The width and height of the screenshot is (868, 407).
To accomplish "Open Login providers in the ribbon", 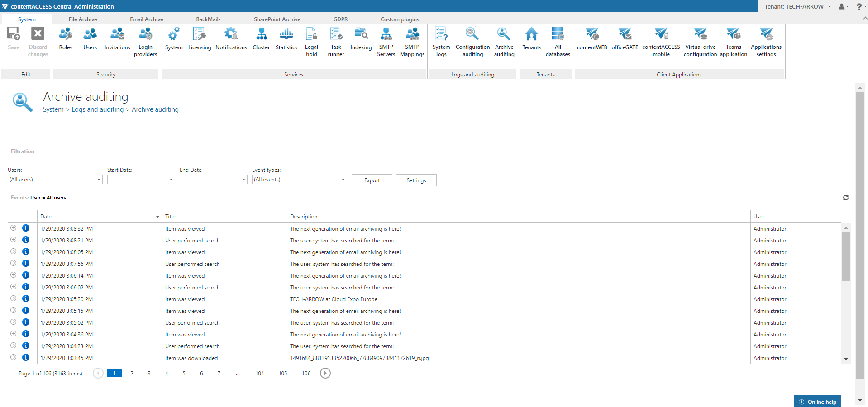I will click(x=145, y=42).
